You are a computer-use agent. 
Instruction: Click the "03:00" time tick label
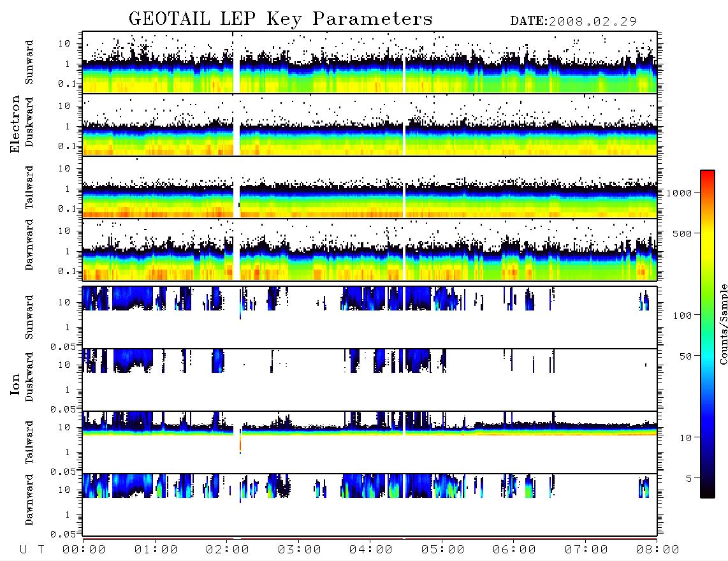coord(300,550)
